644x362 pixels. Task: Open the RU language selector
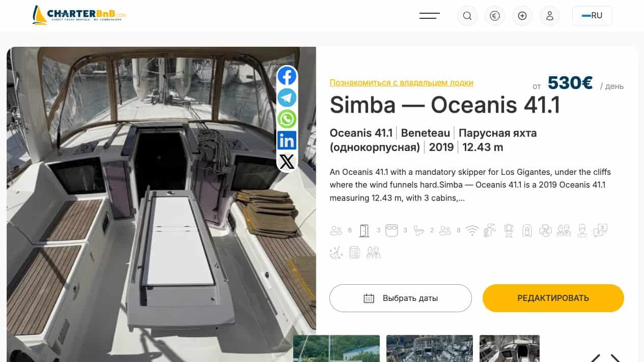click(x=592, y=16)
